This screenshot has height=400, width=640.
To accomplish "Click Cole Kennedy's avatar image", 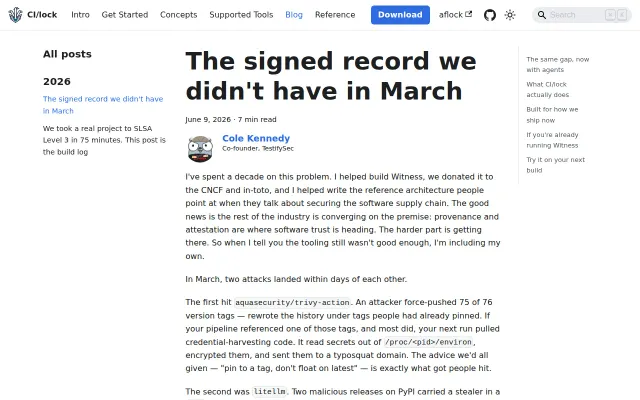I will pos(200,149).
